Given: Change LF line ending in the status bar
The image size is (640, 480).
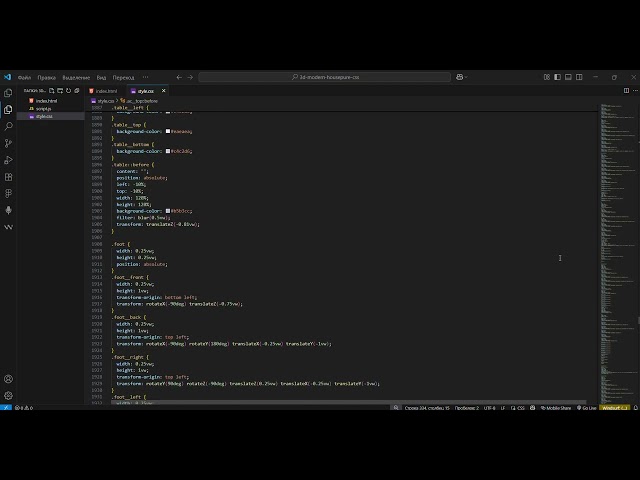Looking at the screenshot, I should 503,408.
